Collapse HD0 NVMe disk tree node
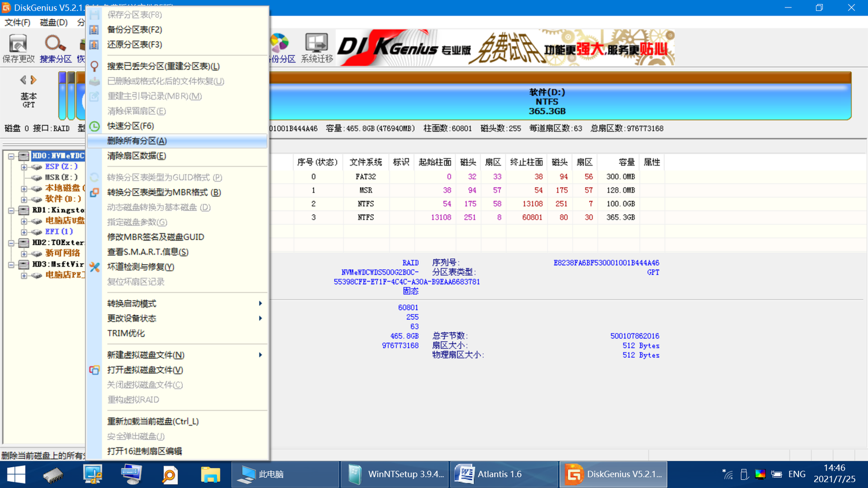This screenshot has width=868, height=488. (x=11, y=156)
